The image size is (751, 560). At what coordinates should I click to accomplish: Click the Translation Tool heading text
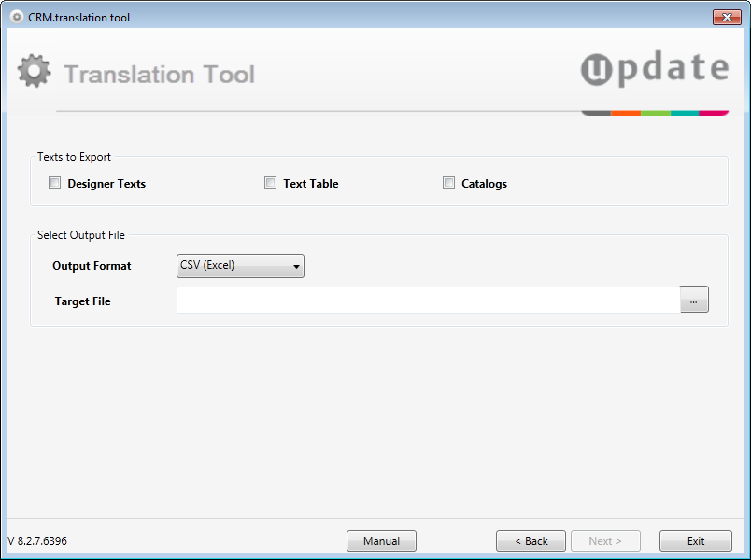pos(159,75)
